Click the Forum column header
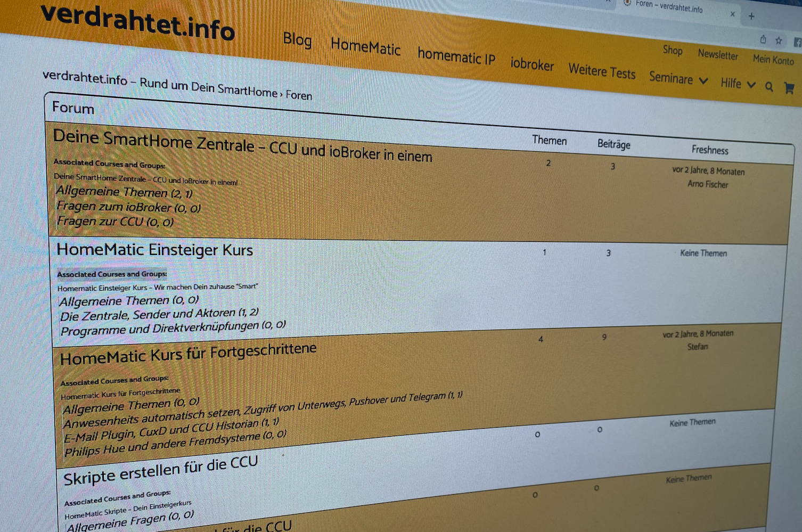This screenshot has width=802, height=532. 73,108
